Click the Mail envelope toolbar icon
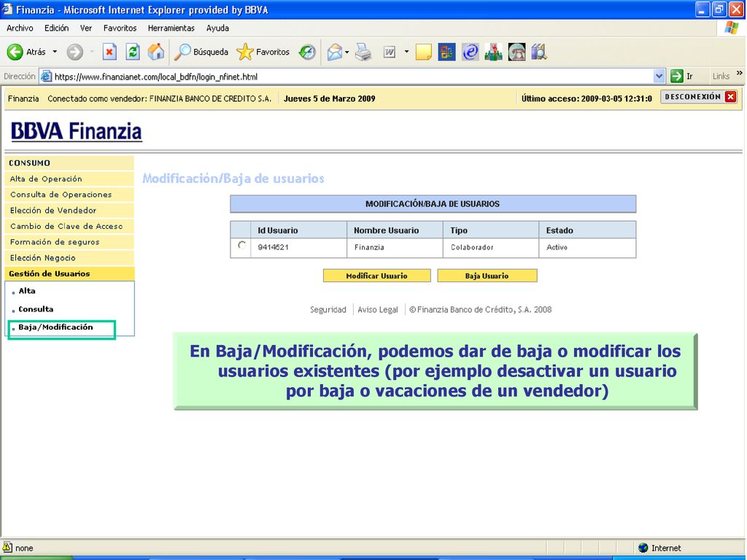The image size is (747, 560). click(x=335, y=52)
